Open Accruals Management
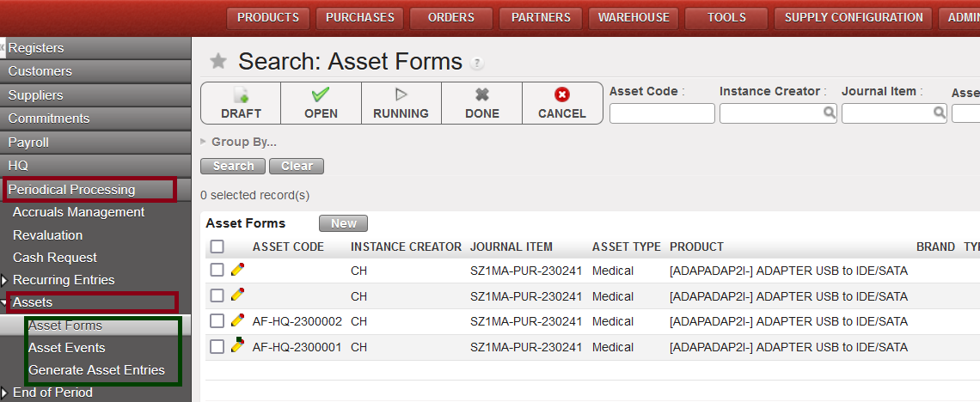Image resolution: width=980 pixels, height=402 pixels. (x=79, y=212)
